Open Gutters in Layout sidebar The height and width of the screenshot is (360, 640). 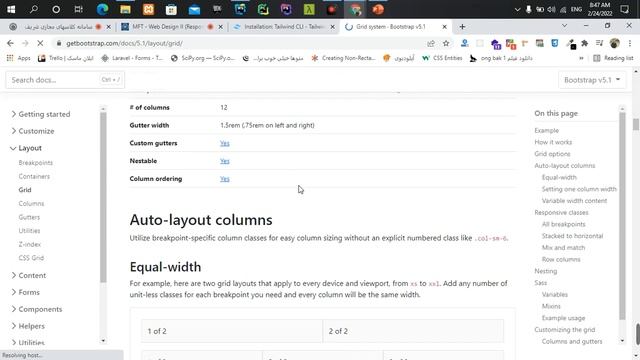point(29,217)
